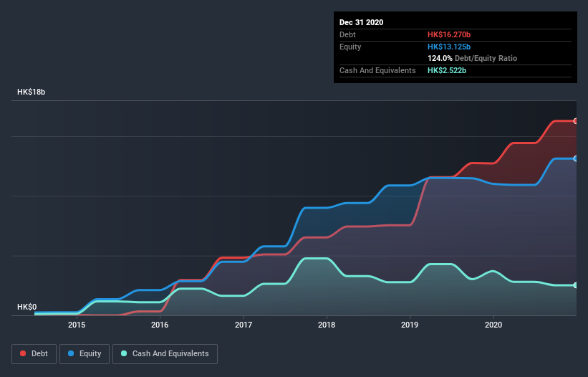The height and width of the screenshot is (377, 588).
Task: Click the blue Equity legend dot
Action: (71, 353)
